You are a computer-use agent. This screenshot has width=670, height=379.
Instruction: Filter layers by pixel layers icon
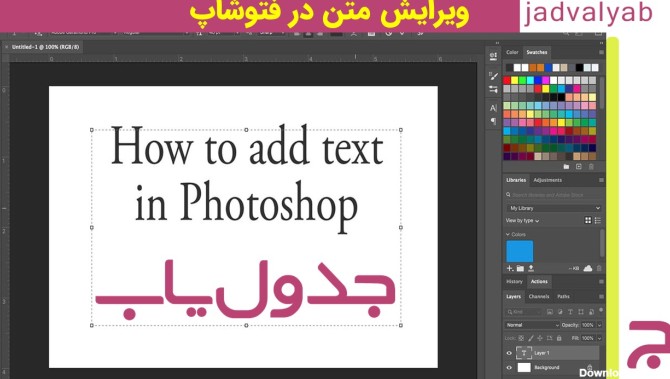[x=550, y=312]
